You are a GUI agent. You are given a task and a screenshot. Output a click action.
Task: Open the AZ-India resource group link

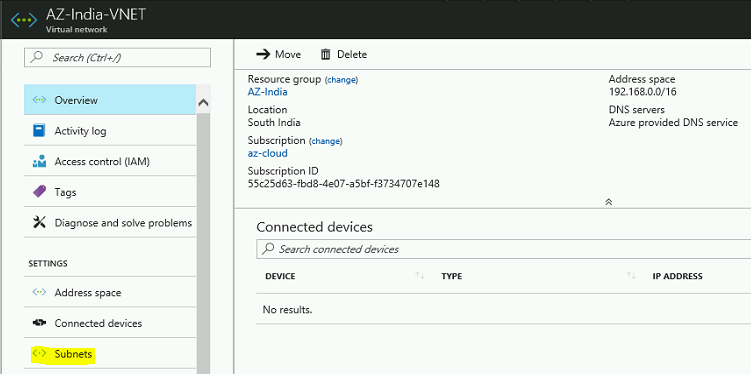[x=268, y=92]
